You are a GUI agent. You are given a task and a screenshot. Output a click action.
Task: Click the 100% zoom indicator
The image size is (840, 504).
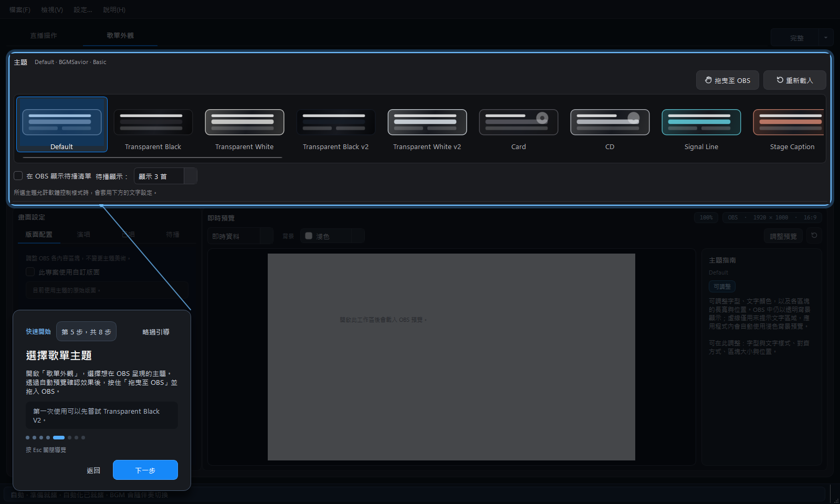point(706,217)
